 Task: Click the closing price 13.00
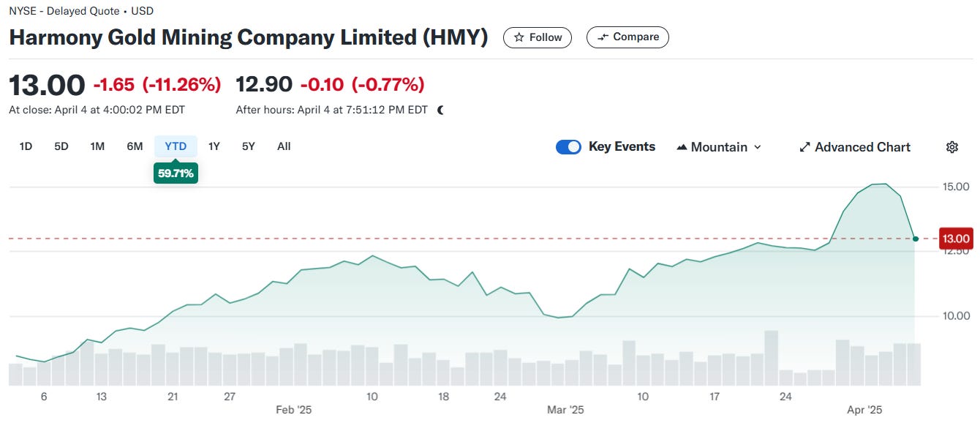click(47, 85)
